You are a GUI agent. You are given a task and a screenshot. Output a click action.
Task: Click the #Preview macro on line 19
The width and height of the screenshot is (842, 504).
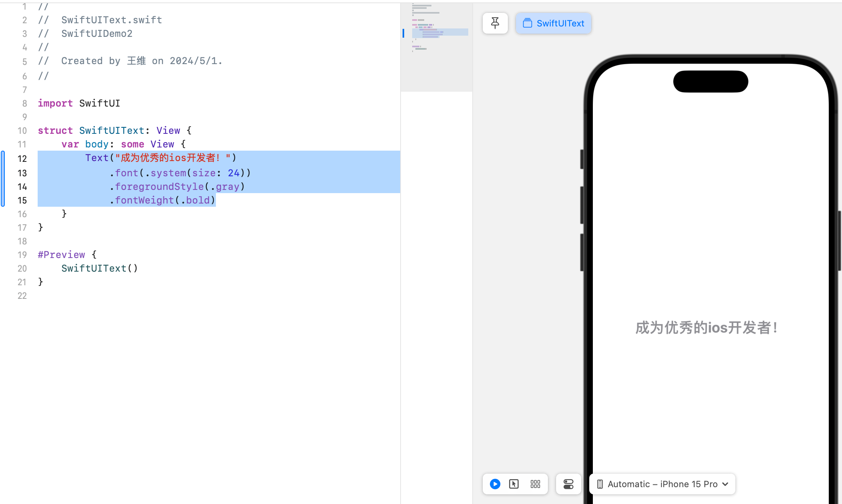(61, 255)
